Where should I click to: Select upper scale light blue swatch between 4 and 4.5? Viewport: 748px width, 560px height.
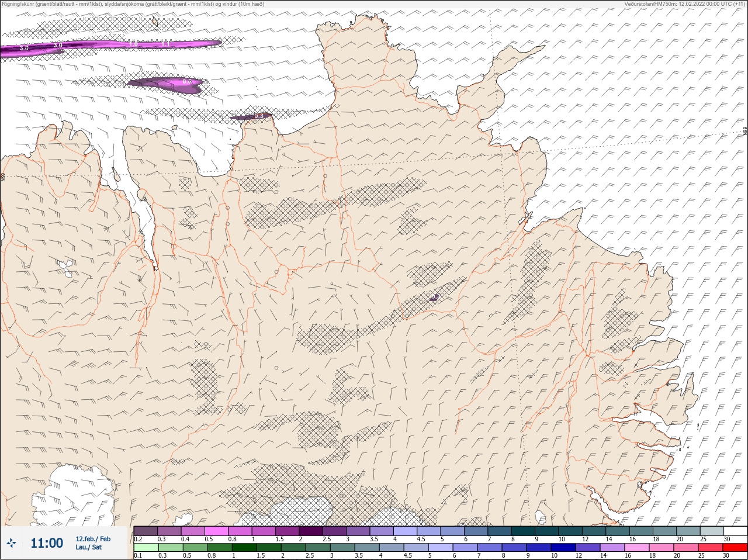click(x=406, y=531)
